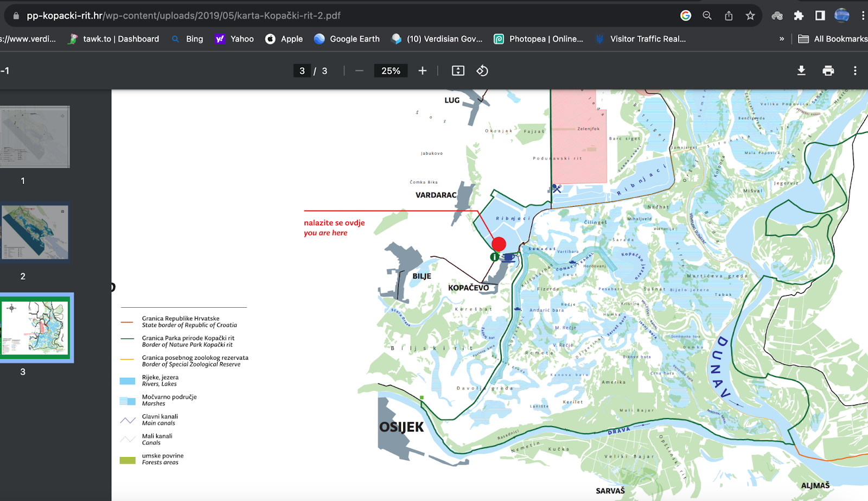868x501 pixels.
Task: Open the Google Earth bookmark
Action: pos(347,39)
